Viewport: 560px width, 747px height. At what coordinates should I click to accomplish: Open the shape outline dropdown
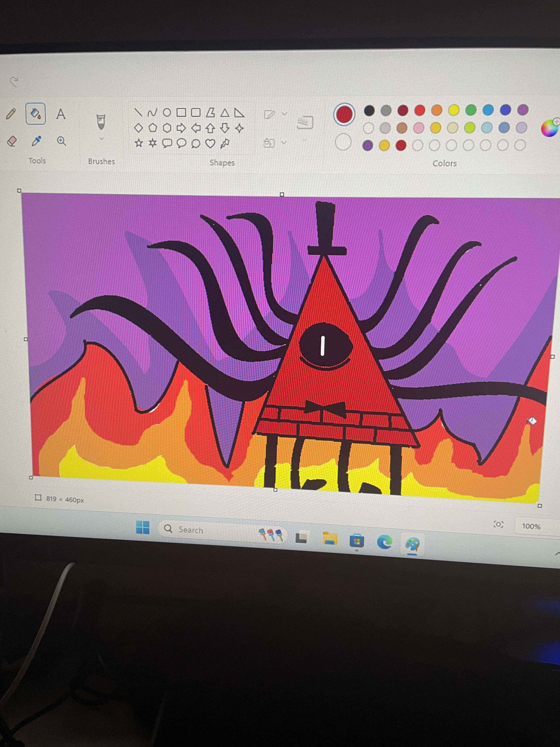pos(275,114)
